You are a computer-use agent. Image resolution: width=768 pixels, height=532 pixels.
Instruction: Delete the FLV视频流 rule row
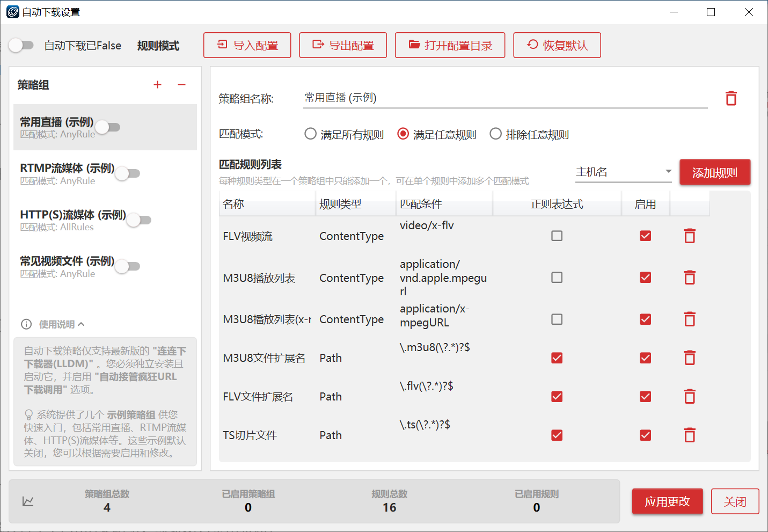click(x=690, y=236)
